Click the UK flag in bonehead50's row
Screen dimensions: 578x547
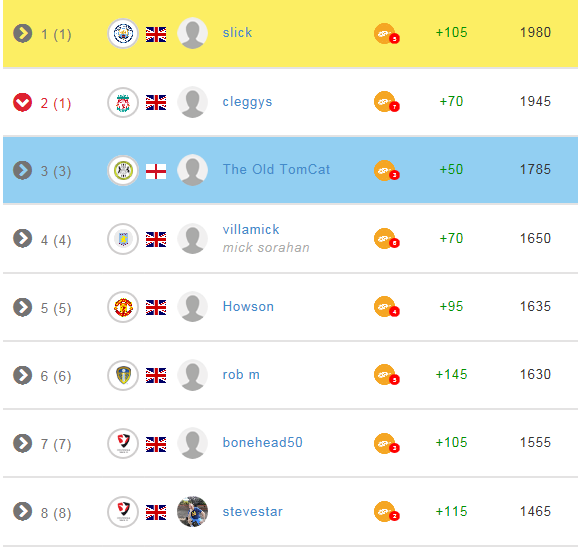[x=156, y=444]
